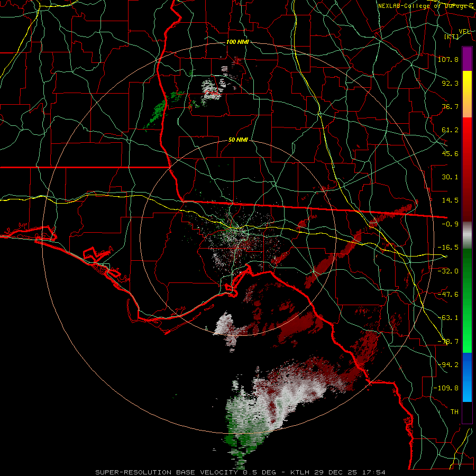Click the purple segment of the color bar
Viewport: 476px width, 476px height.
467,59
